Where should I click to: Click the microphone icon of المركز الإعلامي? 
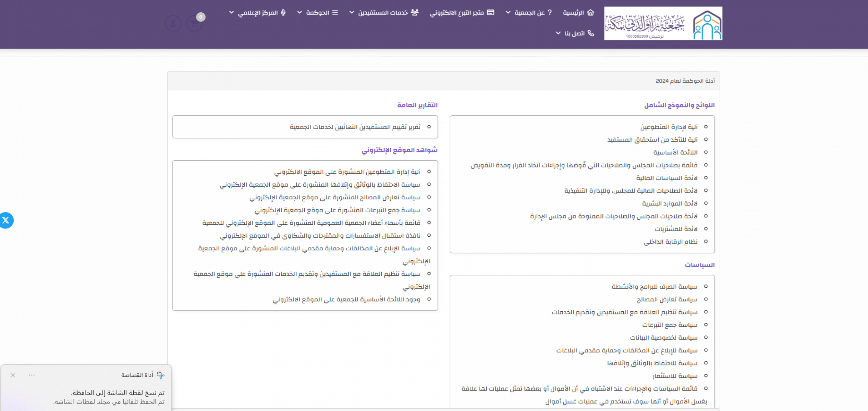[283, 13]
